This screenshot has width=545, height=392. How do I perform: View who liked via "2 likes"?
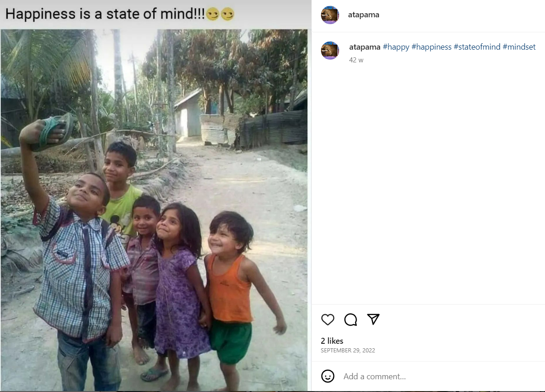coord(332,341)
